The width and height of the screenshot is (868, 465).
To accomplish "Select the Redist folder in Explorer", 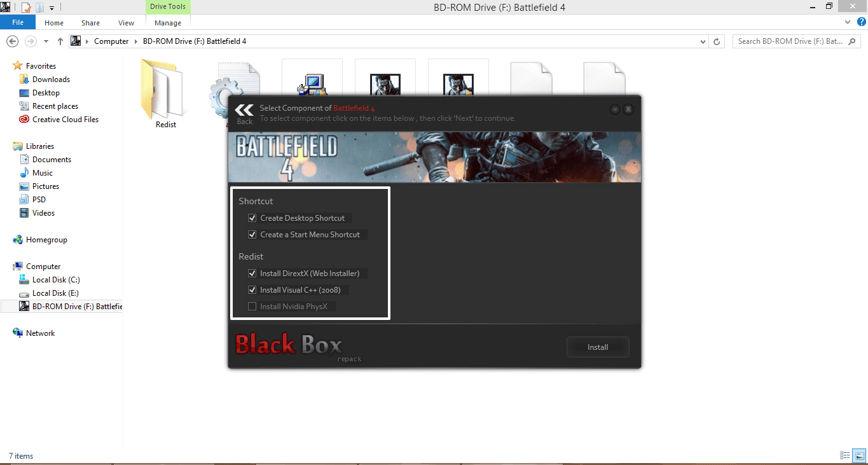I will [166, 94].
